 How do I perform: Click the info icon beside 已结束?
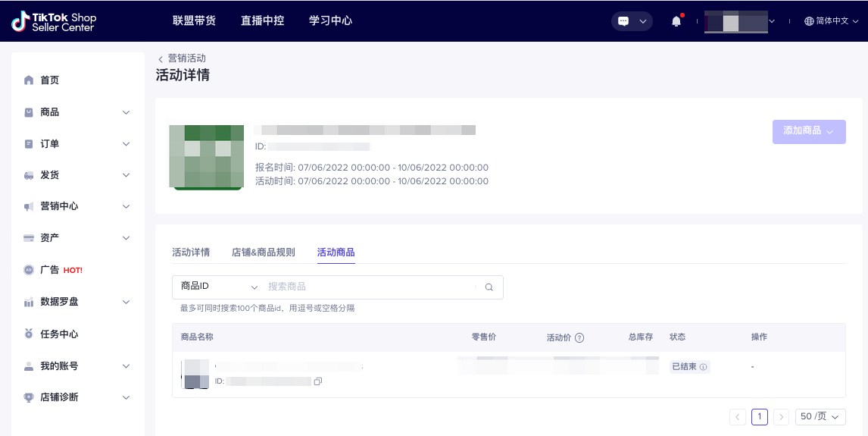pos(703,367)
